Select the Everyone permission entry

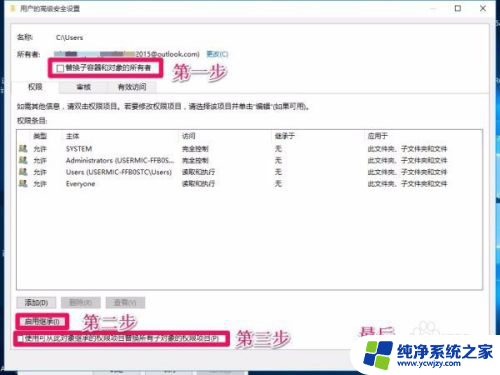coord(249,184)
